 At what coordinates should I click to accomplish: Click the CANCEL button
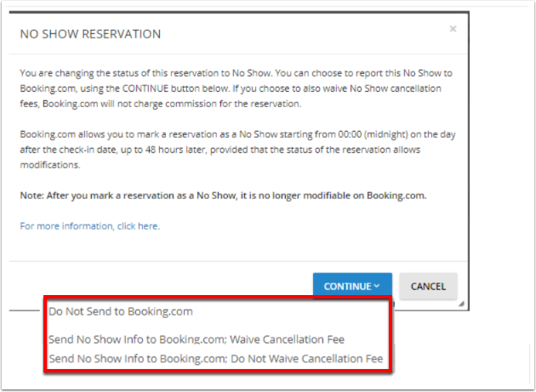pos(428,286)
